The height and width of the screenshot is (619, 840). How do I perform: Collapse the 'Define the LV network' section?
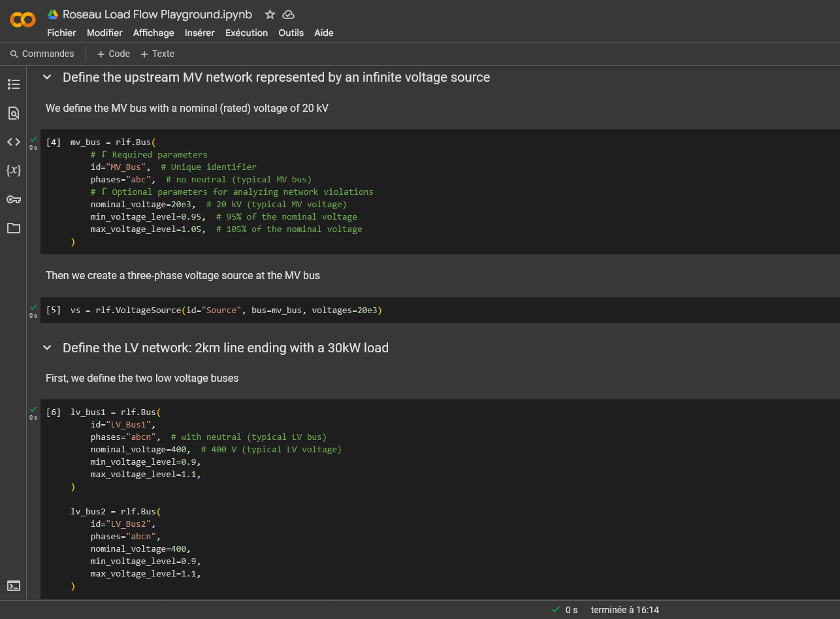(47, 348)
